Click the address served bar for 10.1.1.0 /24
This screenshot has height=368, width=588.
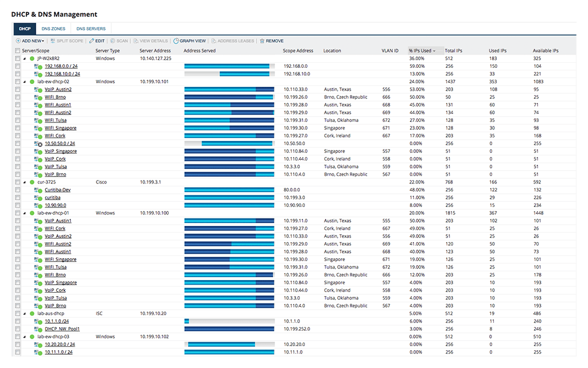[x=229, y=321]
